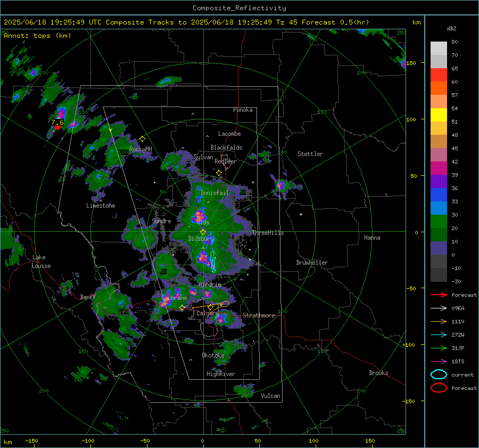Click the red forecast arrow in legend
Viewport: 479px width, 448px height.
coord(439,295)
